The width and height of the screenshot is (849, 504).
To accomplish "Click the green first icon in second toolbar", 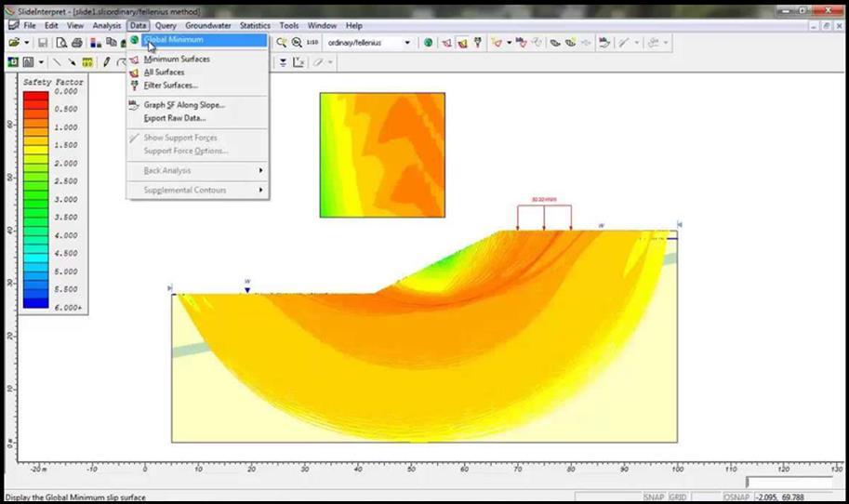I will [x=12, y=62].
